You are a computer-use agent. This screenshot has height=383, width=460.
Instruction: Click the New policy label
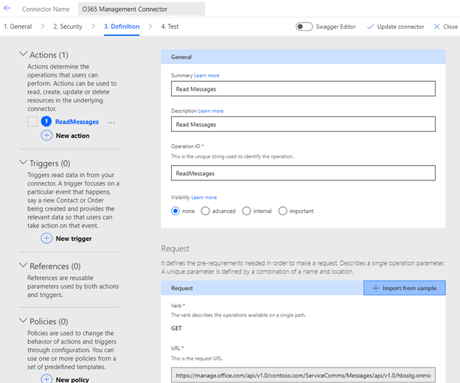click(x=72, y=380)
